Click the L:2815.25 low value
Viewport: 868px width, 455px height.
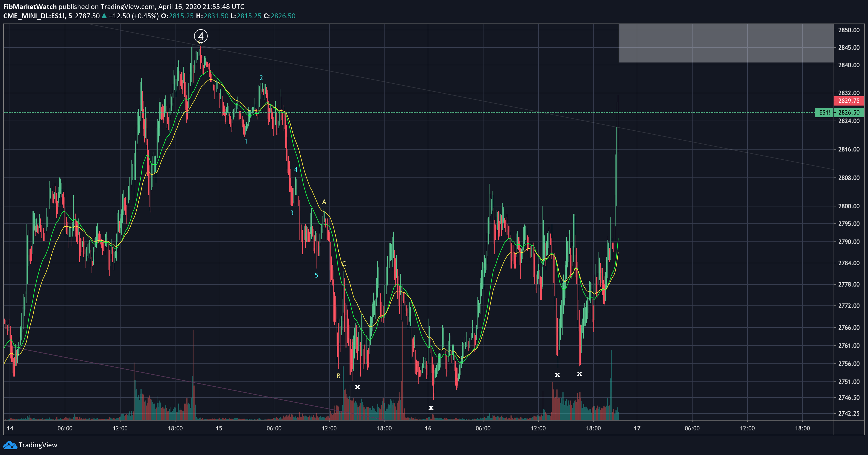click(246, 16)
